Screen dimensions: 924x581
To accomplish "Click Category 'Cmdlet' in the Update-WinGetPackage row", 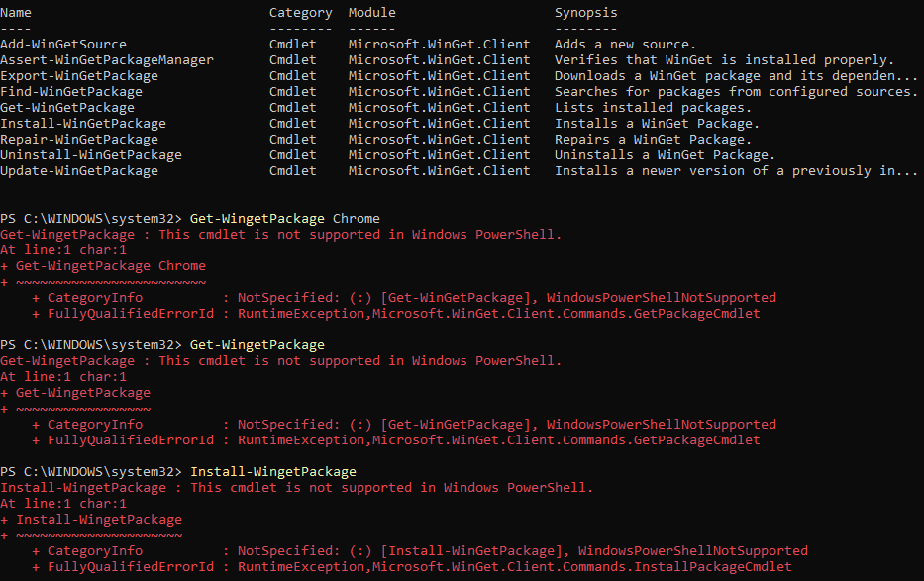I will (293, 171).
